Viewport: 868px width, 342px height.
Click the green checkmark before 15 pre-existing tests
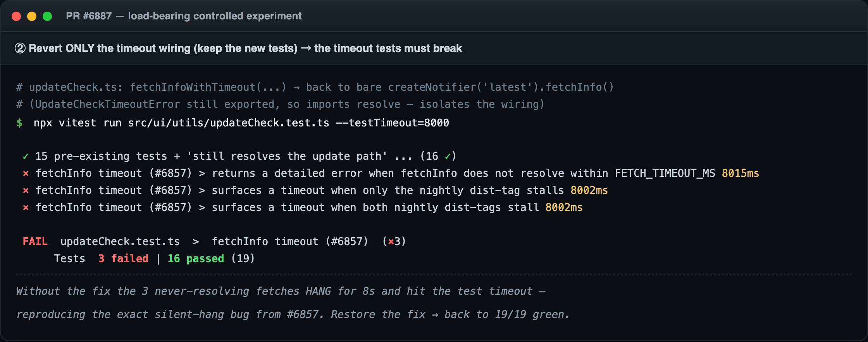[26, 156]
